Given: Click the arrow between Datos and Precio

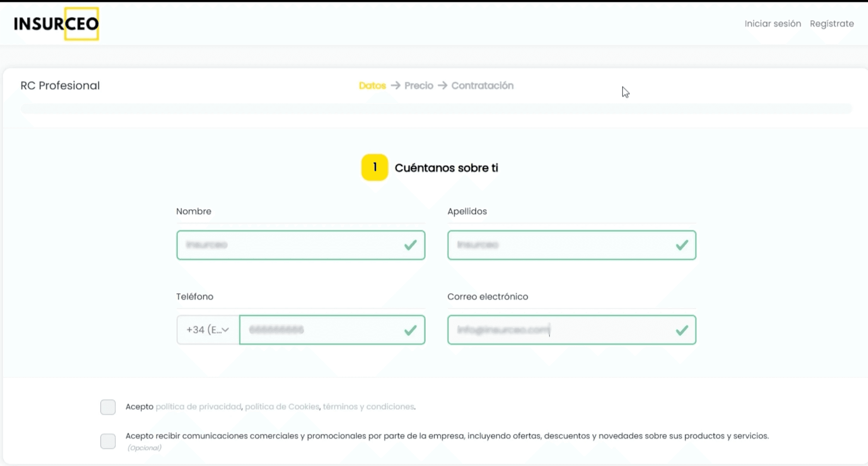Looking at the screenshot, I should 395,85.
